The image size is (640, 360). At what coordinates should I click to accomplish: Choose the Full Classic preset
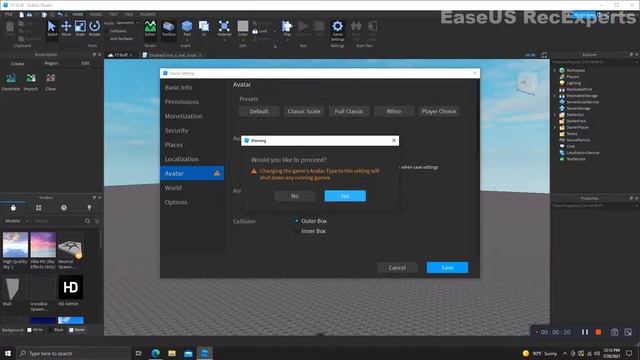pyautogui.click(x=349, y=111)
